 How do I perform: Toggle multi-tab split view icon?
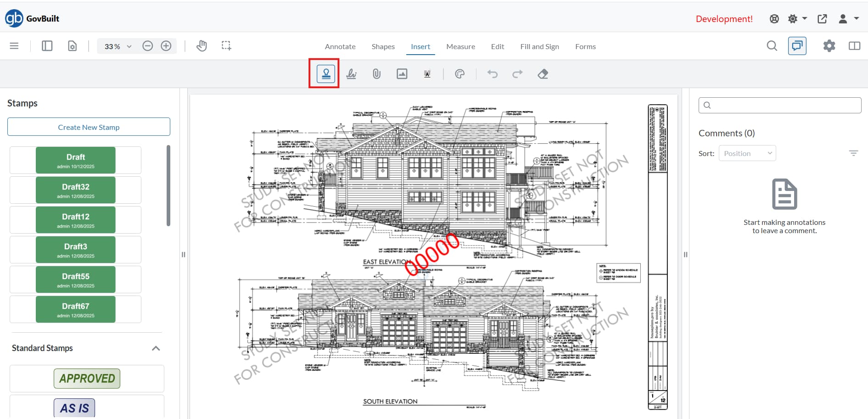(x=854, y=46)
